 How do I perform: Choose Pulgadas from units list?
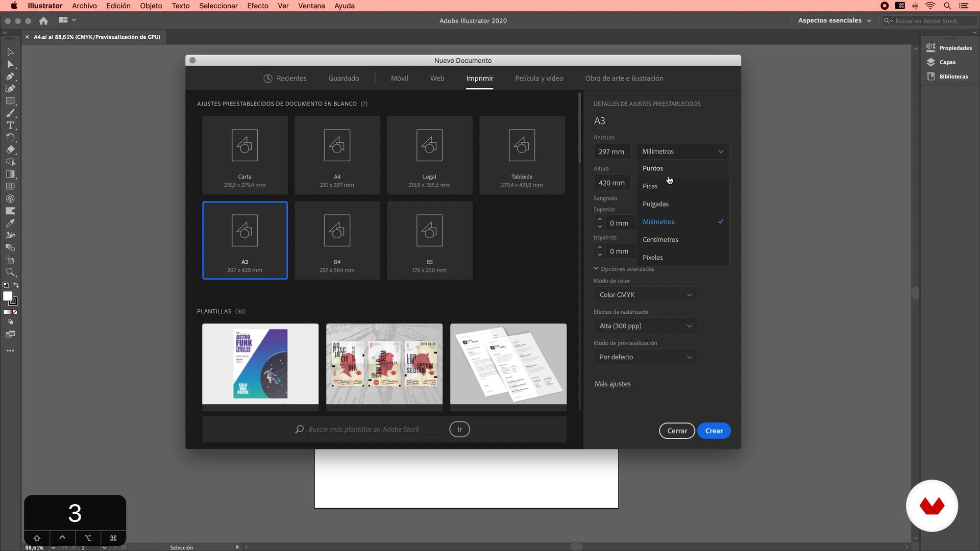[682, 204]
